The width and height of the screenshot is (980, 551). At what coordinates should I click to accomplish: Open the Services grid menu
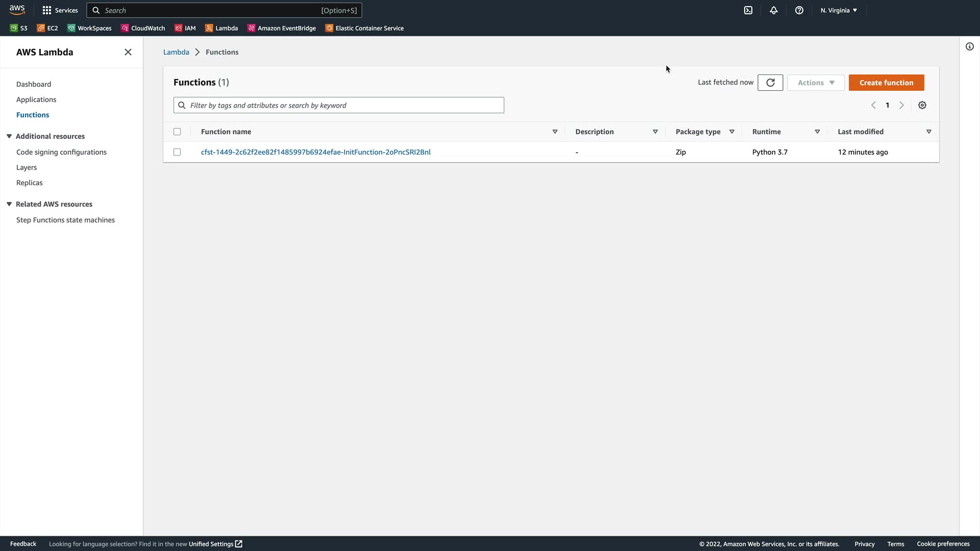(x=60, y=10)
